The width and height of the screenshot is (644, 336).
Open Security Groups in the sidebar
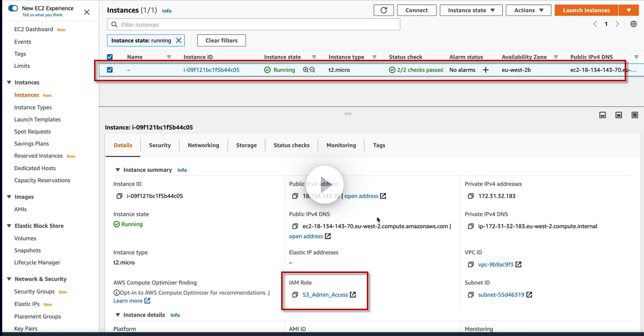[35, 292]
